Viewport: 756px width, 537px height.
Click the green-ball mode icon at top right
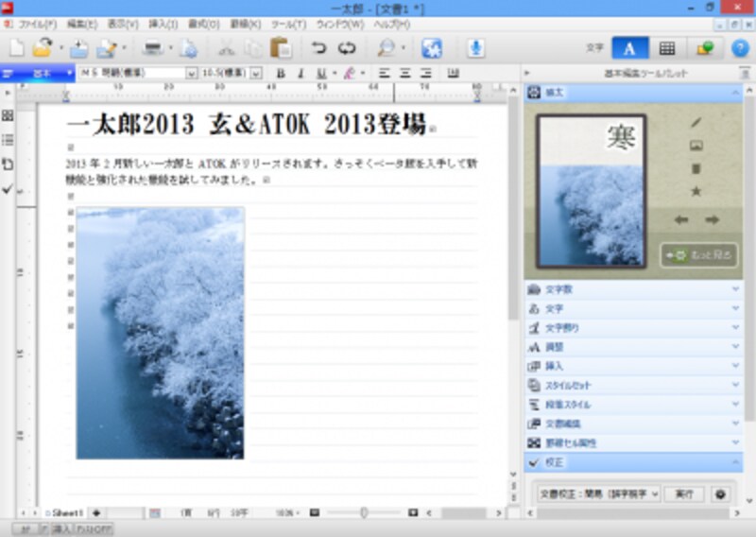click(705, 48)
